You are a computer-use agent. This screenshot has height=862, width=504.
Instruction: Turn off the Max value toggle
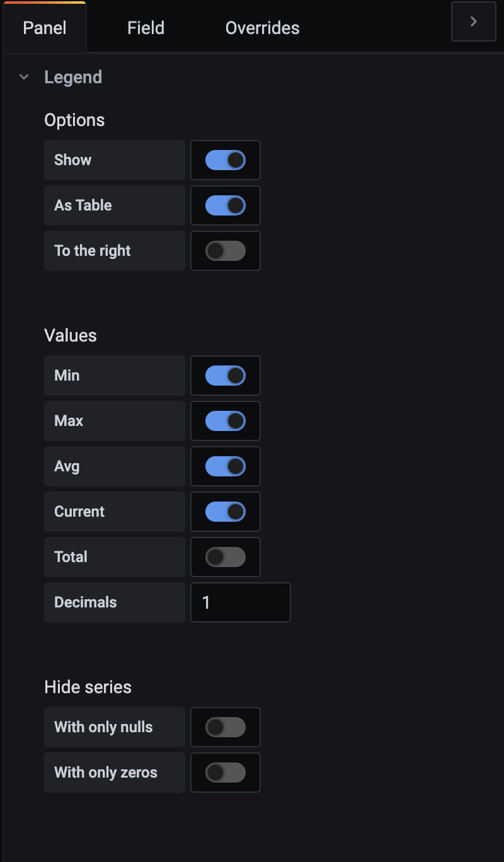click(x=225, y=421)
